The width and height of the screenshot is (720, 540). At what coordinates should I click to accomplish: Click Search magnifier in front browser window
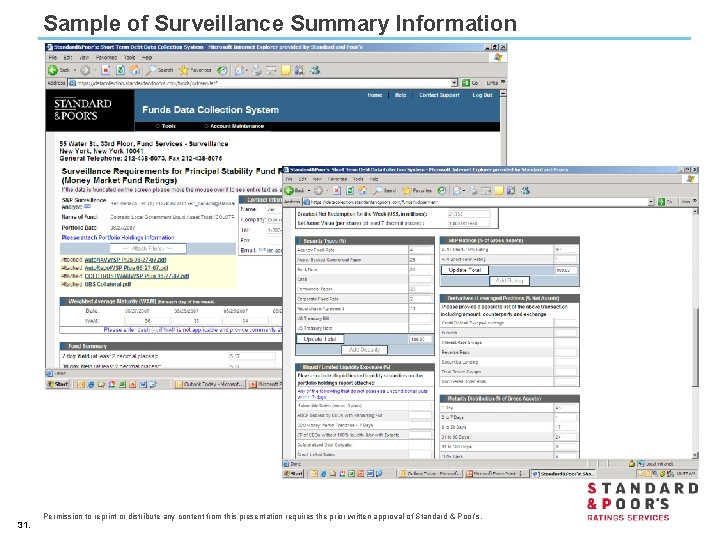[378, 190]
